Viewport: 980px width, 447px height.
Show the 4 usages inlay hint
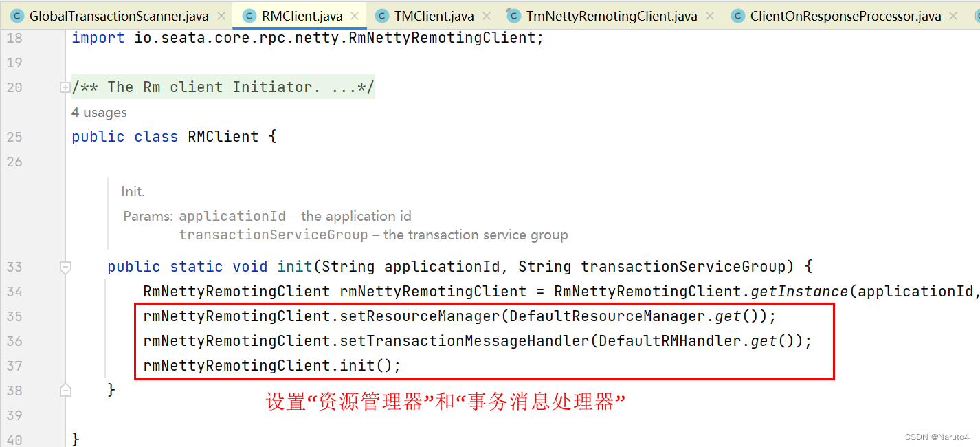[99, 112]
